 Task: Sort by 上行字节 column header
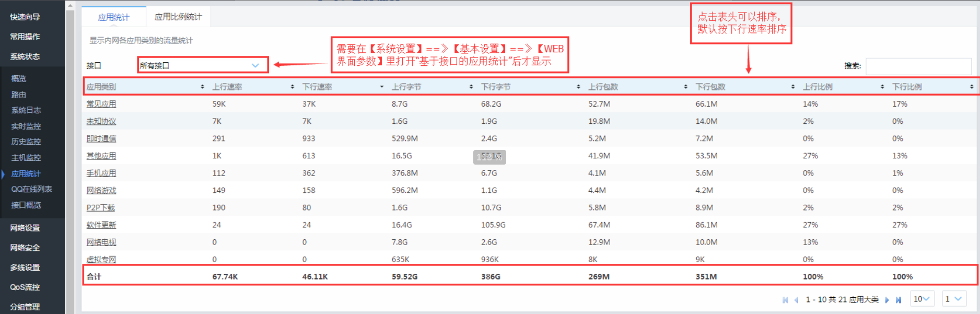(471, 87)
